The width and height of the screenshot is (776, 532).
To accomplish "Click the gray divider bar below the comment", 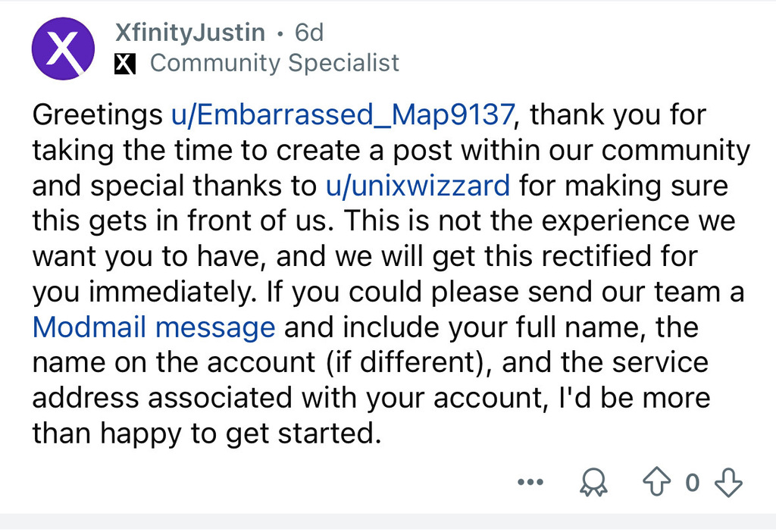I will tap(388, 523).
